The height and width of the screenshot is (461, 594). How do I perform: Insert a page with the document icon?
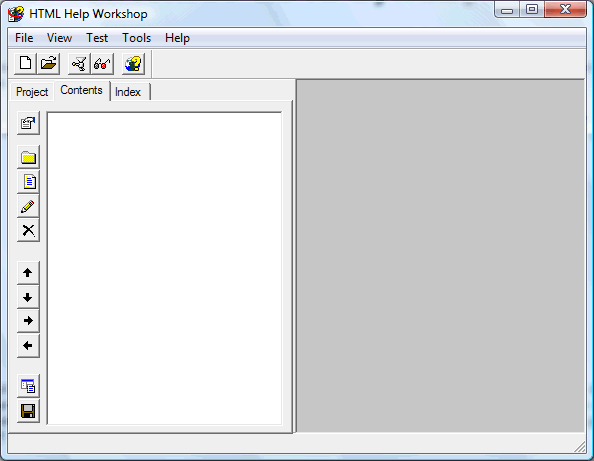pos(28,182)
